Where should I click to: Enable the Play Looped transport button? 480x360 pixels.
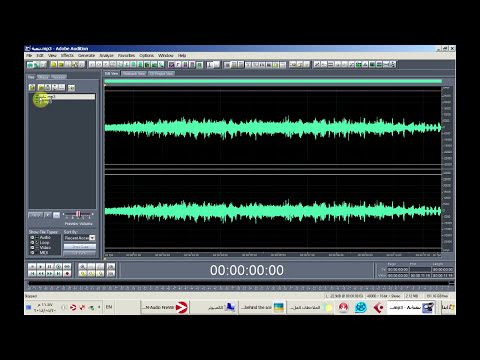pyautogui.click(x=67, y=266)
